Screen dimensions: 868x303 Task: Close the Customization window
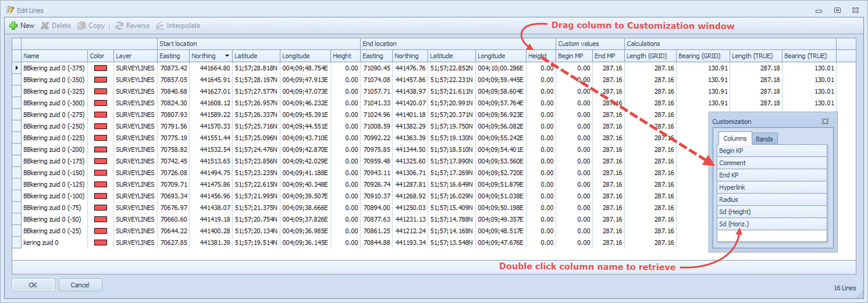coord(825,121)
